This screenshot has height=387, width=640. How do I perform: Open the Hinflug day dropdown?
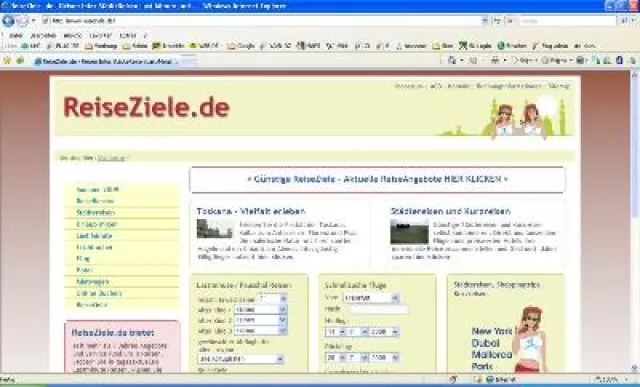(336, 332)
